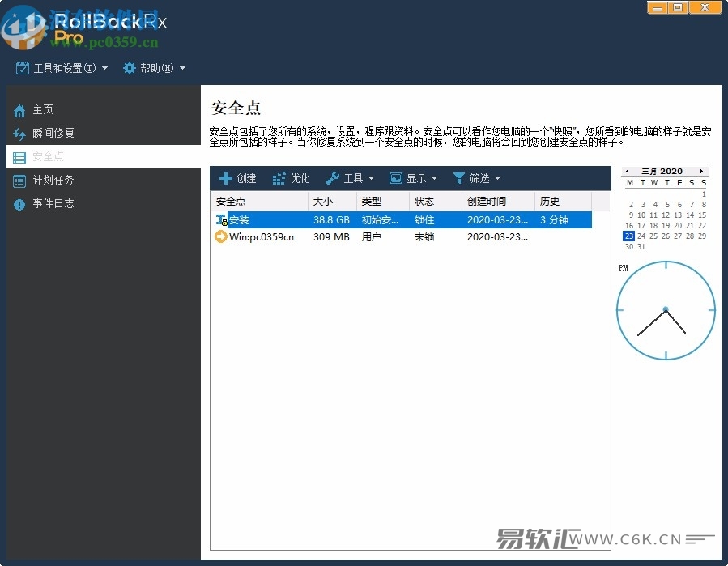Select day 15 in the calendar
This screenshot has width=728, height=566.
point(702,215)
